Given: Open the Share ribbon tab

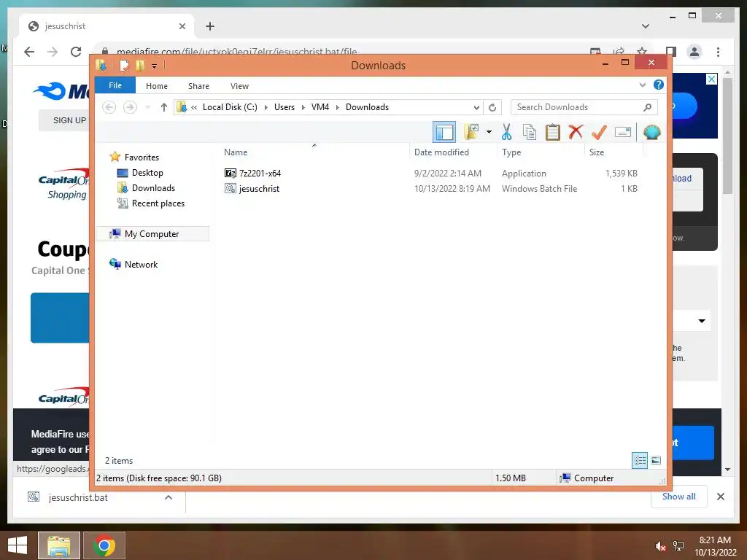Looking at the screenshot, I should click(x=198, y=86).
